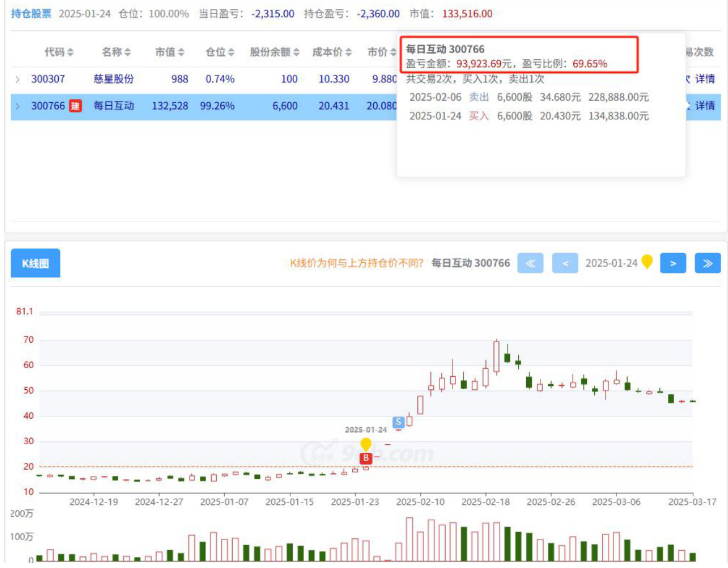The image size is (728, 568).
Task: Click the red B buy marker on chart
Action: pyautogui.click(x=366, y=458)
